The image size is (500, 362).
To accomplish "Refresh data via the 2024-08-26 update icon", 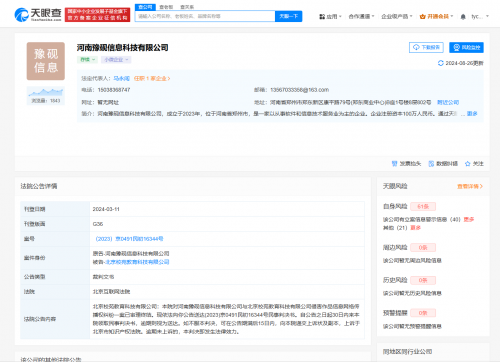I will coord(441,63).
